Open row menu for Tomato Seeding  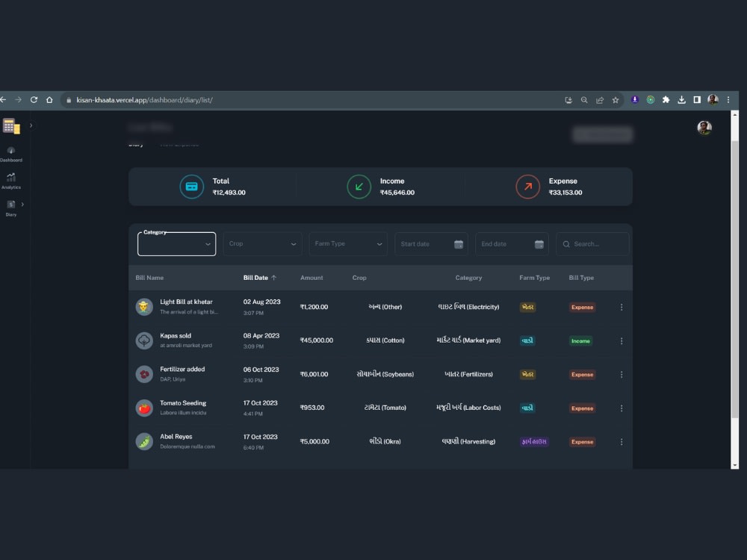tap(622, 408)
